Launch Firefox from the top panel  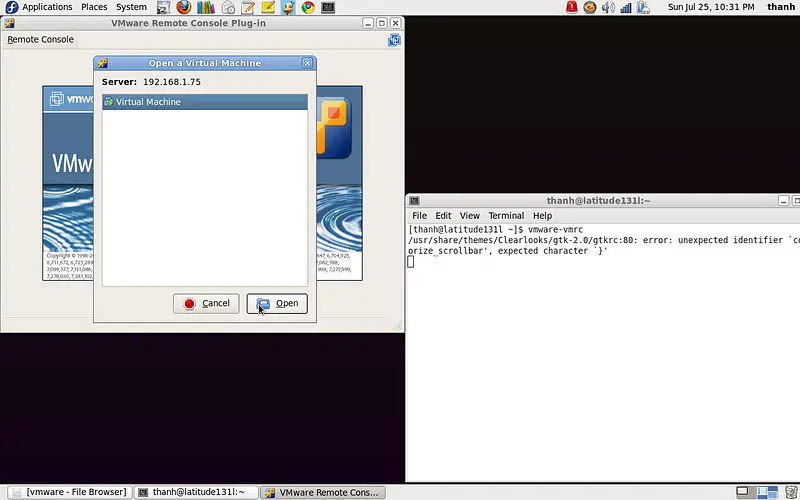click(184, 7)
